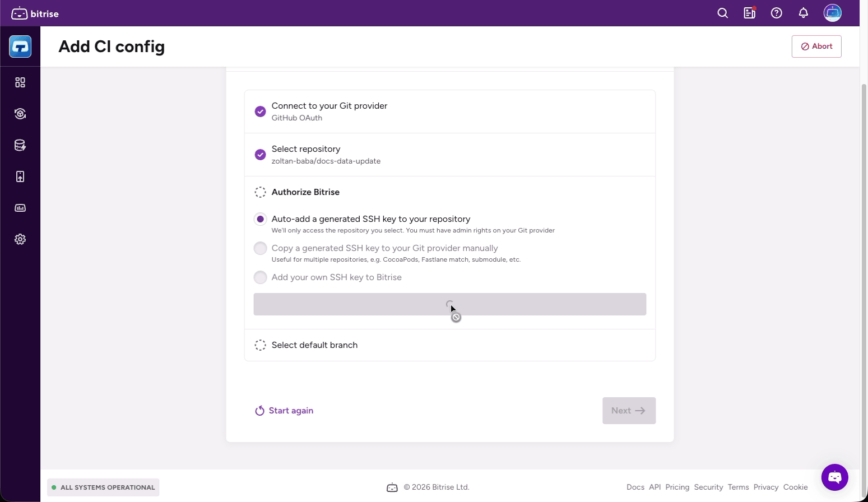Open the Security footer link
868x502 pixels.
coord(709,487)
